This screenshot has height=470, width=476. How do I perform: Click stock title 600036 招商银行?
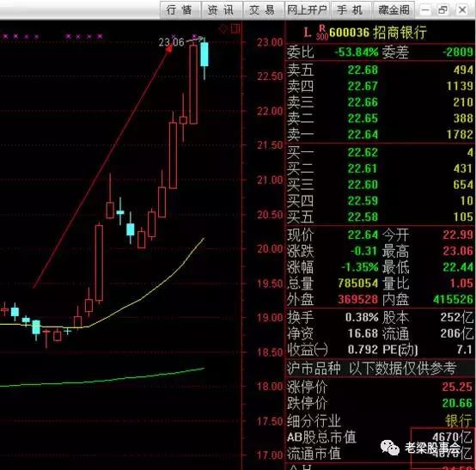(378, 32)
